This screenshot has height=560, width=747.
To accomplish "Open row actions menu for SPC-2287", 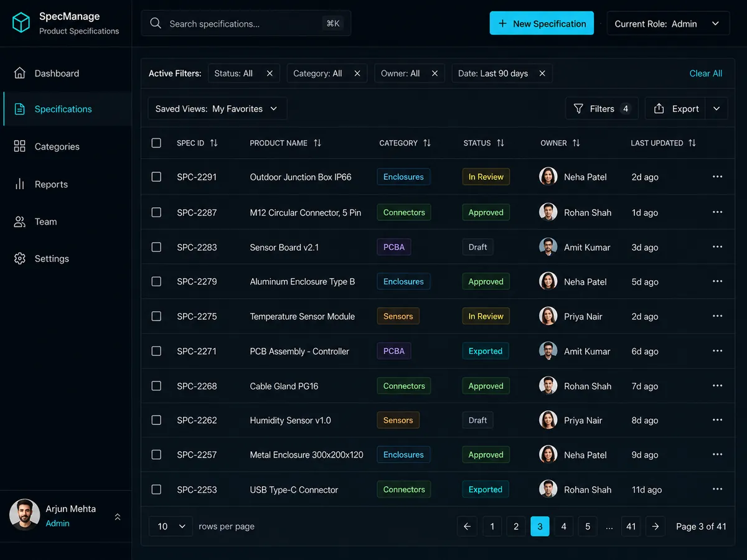I will click(x=718, y=212).
